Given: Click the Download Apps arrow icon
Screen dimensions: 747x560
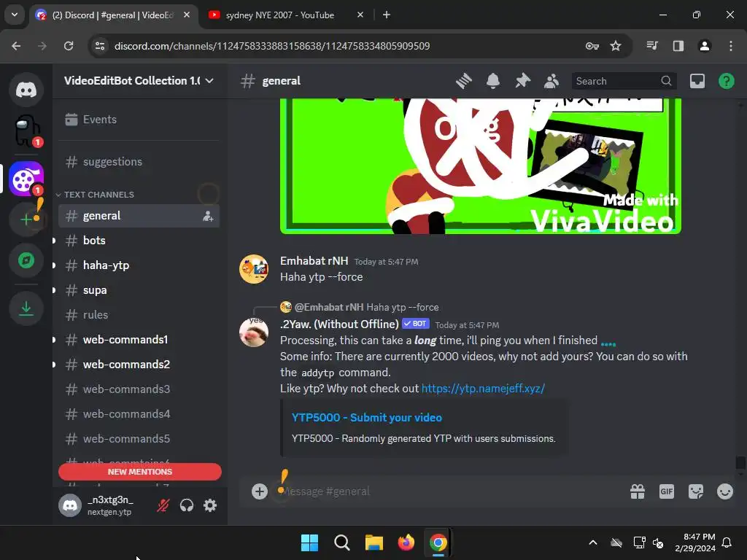Looking at the screenshot, I should 26,308.
